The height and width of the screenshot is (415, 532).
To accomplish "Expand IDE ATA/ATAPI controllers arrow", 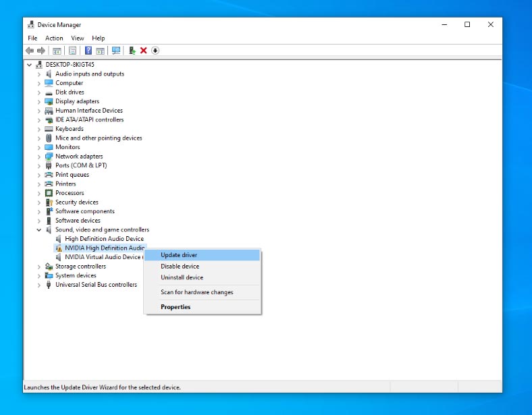I will click(39, 120).
